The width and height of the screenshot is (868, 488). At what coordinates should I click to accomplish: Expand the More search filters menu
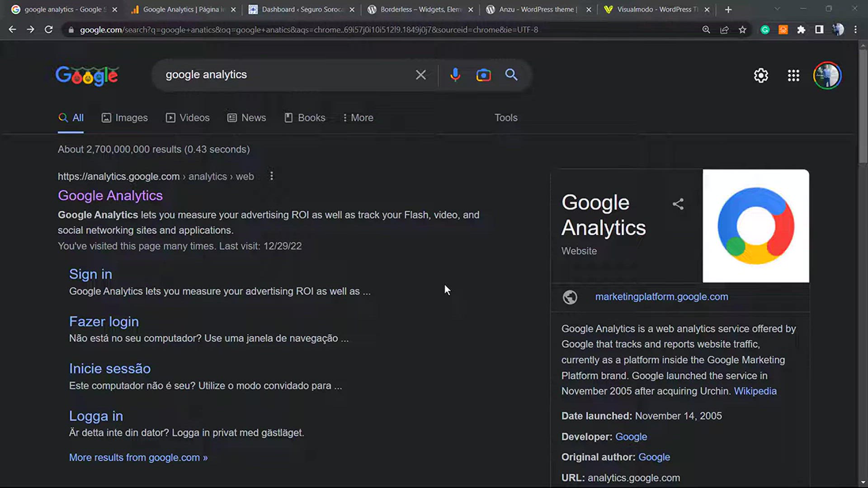point(358,117)
